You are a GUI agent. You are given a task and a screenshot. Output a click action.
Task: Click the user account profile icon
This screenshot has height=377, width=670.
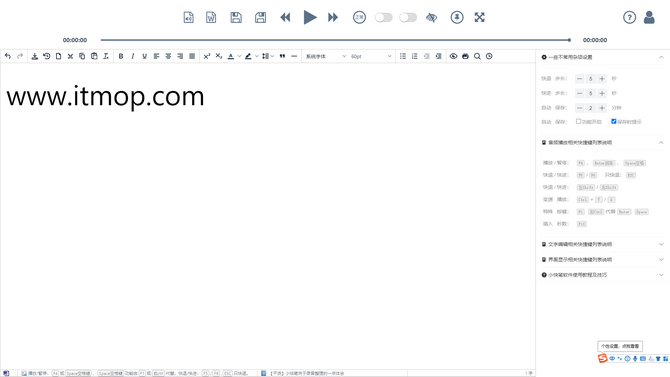(x=649, y=18)
